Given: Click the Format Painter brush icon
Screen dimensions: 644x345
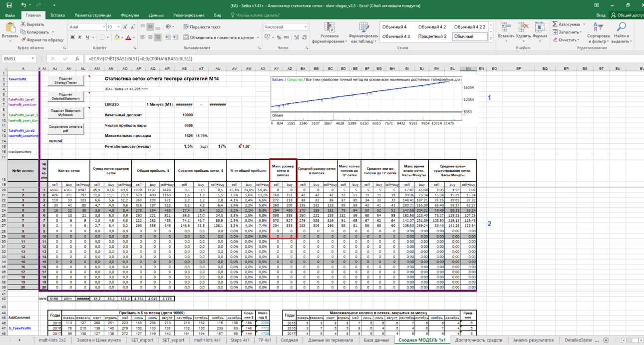Looking at the screenshot, I should (23, 40).
